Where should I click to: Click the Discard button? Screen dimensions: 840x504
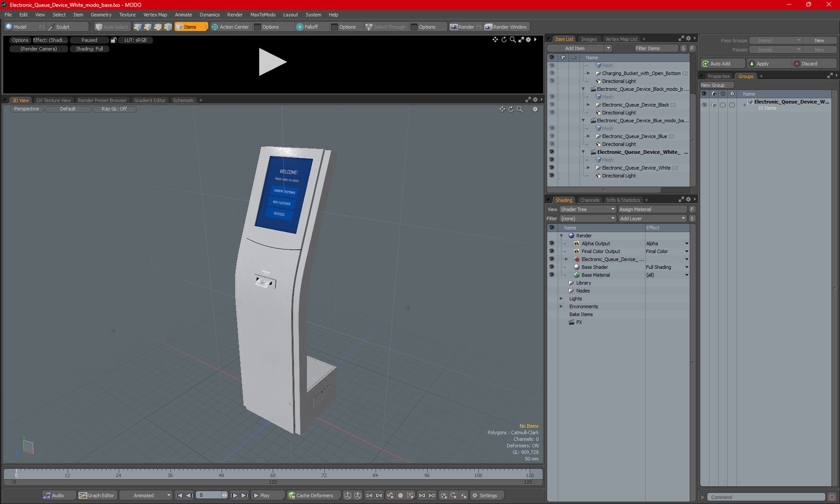(x=814, y=64)
